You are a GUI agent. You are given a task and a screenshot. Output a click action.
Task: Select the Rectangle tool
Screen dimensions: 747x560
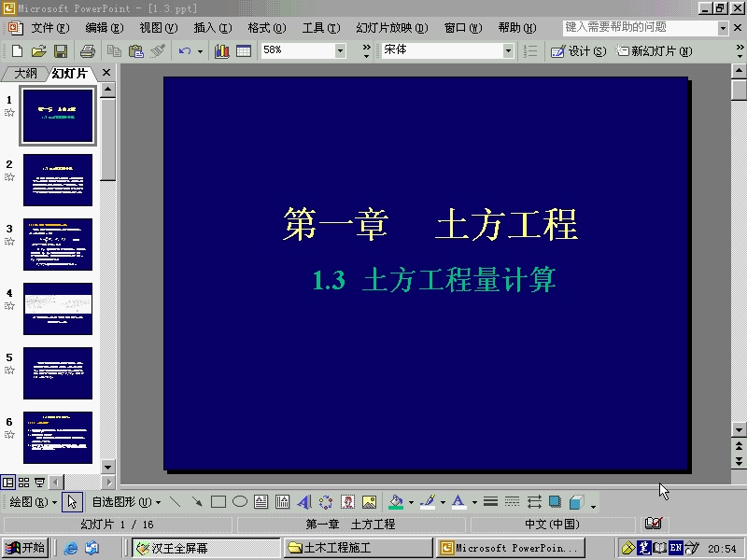pyautogui.click(x=218, y=501)
